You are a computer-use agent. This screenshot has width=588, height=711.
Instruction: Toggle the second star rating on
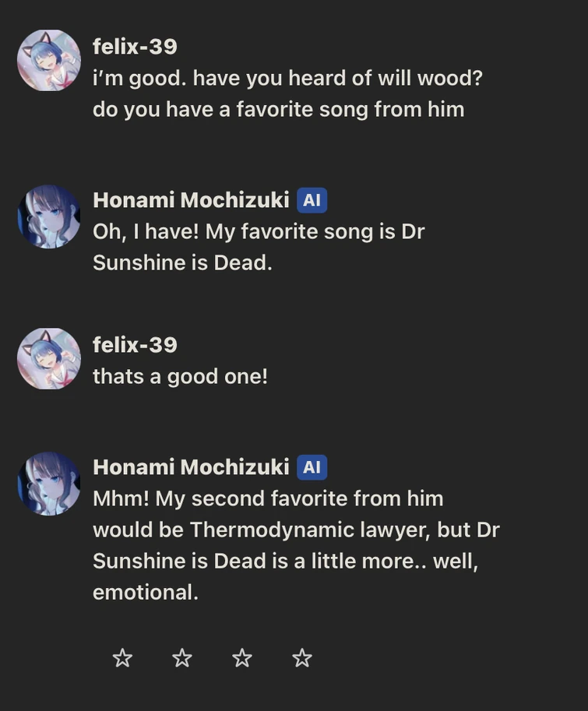pos(182,658)
